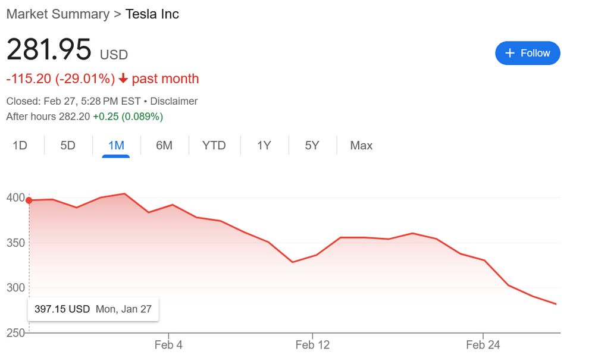
Task: Click the red data point marker on chart
Action: [x=29, y=200]
